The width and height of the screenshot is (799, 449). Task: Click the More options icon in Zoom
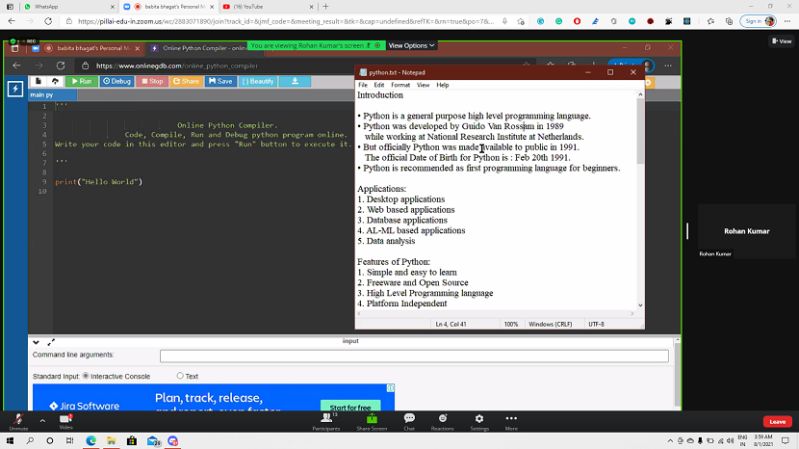(x=511, y=418)
